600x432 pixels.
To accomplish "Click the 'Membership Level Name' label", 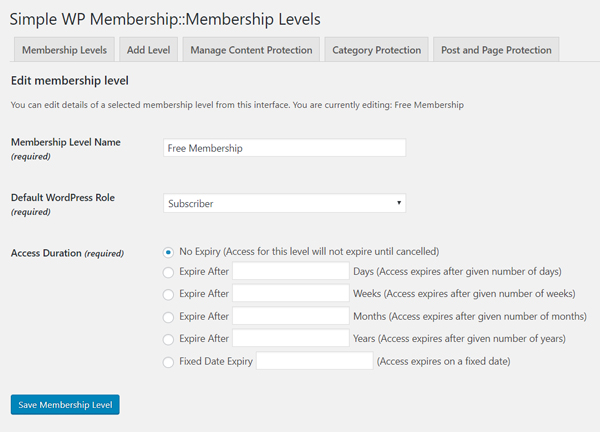I will 66,142.
